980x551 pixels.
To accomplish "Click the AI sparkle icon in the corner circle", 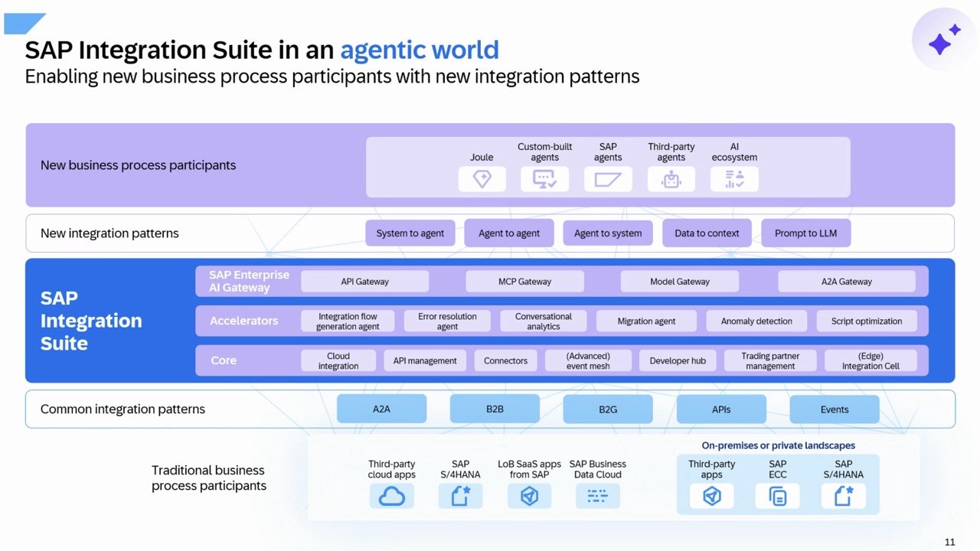I will (x=944, y=40).
